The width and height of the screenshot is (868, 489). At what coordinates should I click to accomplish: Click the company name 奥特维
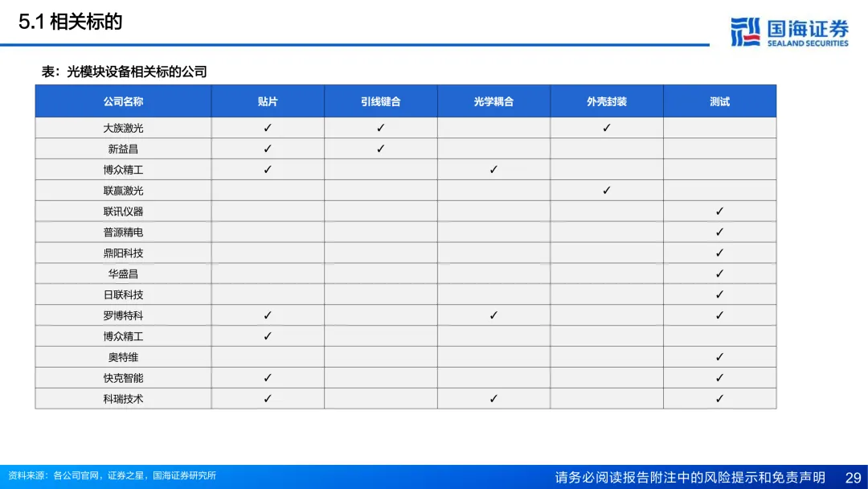tap(123, 357)
